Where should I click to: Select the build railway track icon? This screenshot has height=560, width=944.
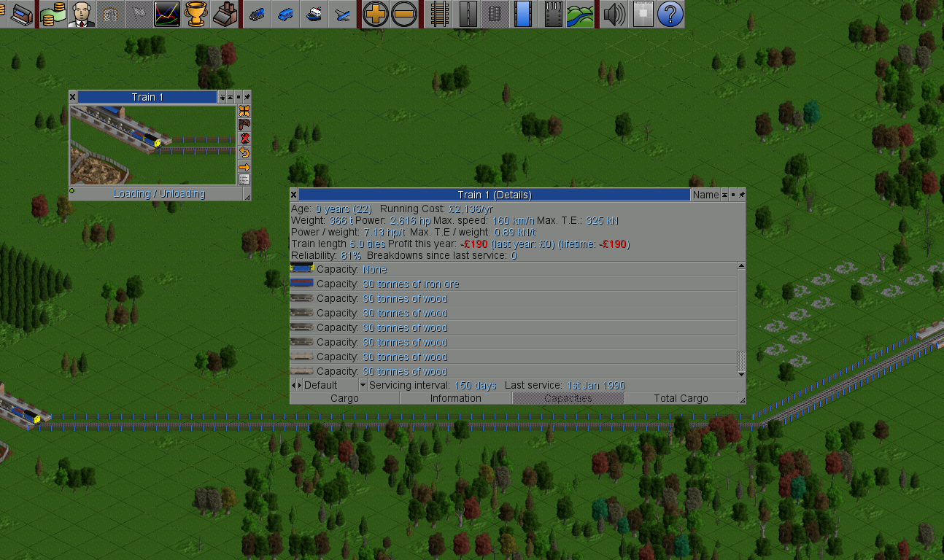tap(439, 14)
